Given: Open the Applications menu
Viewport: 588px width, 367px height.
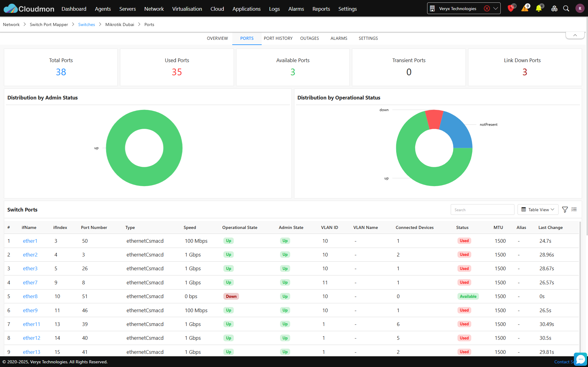Looking at the screenshot, I should (x=246, y=9).
